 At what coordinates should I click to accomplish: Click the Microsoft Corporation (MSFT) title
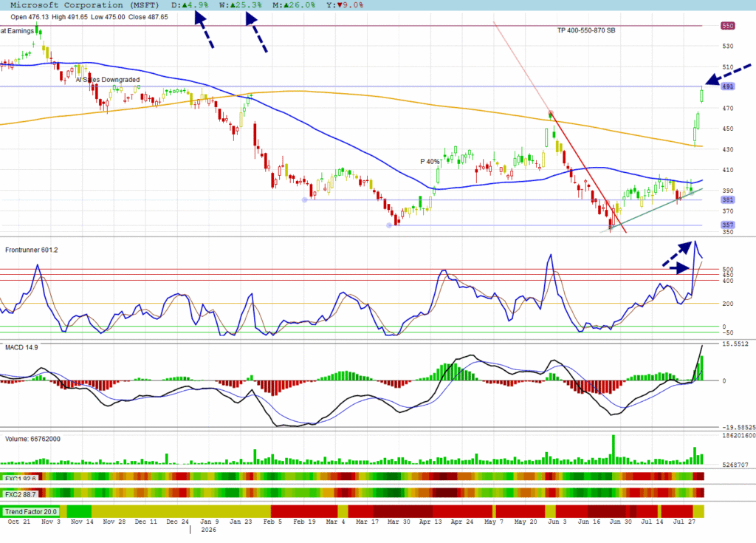click(84, 5)
